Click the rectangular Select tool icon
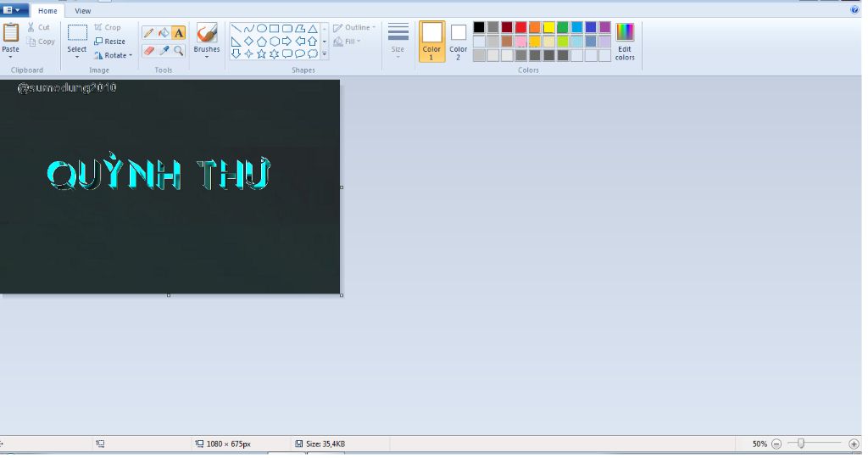 77,33
